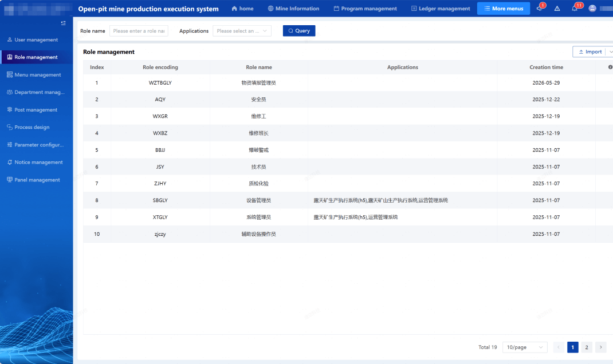Open the announcements megaphone icon
The height and width of the screenshot is (364, 613).
coord(540,8)
